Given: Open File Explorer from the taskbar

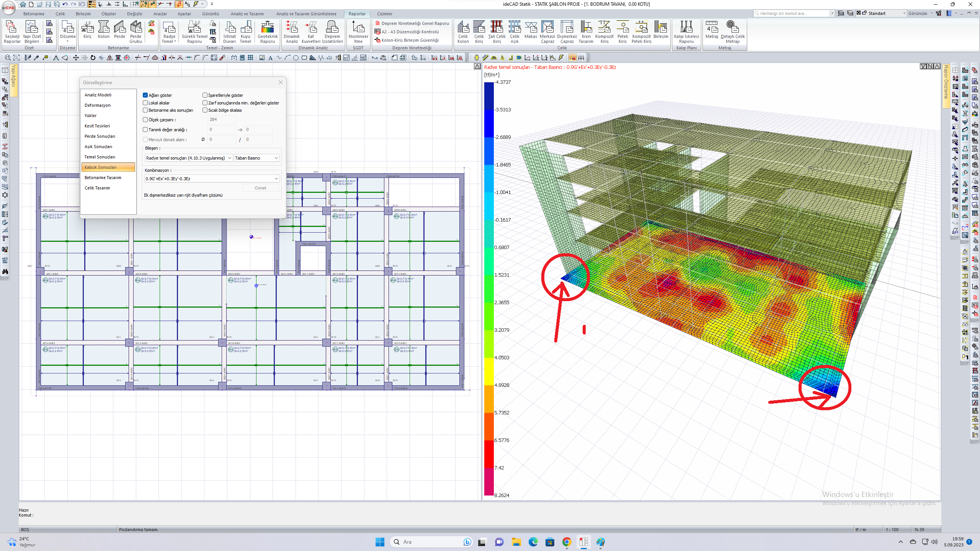Looking at the screenshot, I should coord(516,542).
